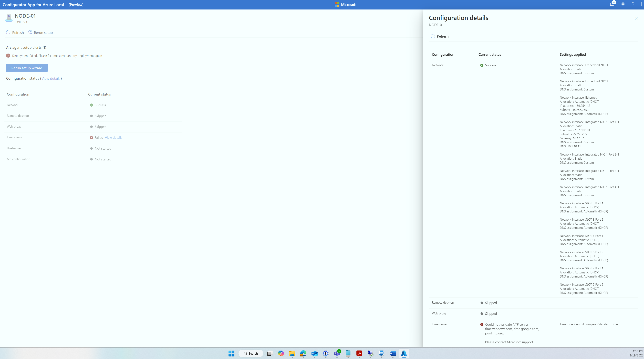Click Skipped status for Remote desktop in details panel
The image size is (644, 359).
coord(489,303)
